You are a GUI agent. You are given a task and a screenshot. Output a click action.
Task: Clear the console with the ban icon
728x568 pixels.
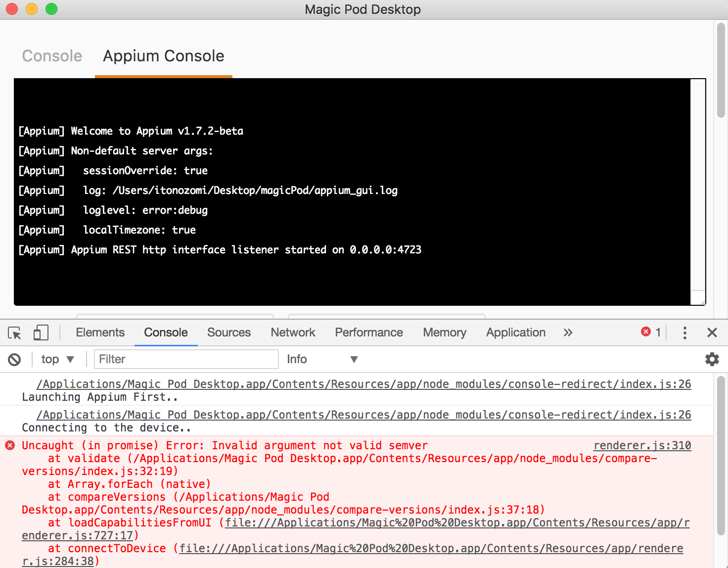click(14, 360)
